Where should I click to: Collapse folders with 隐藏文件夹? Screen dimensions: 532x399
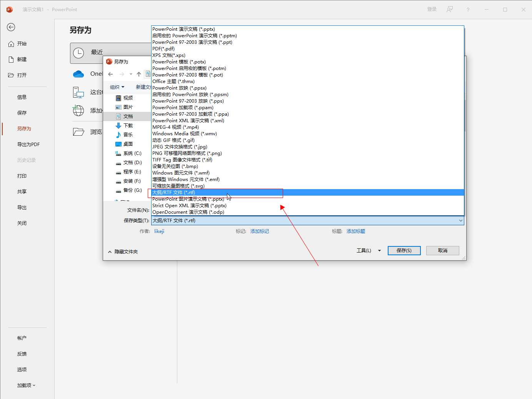[x=123, y=252]
